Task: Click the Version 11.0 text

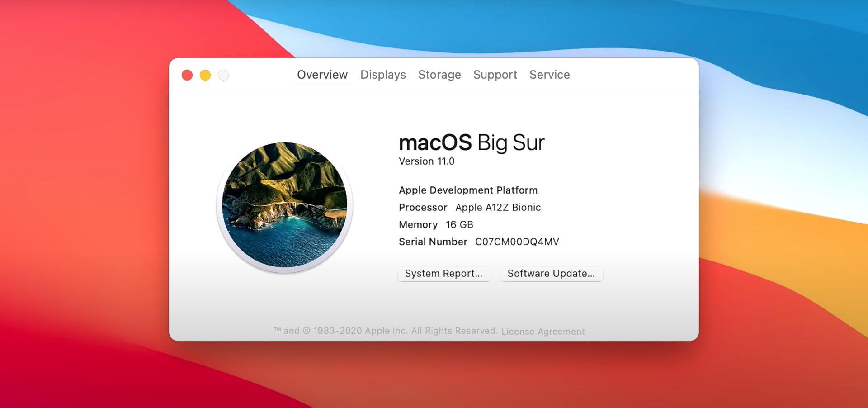Action: pos(426,161)
